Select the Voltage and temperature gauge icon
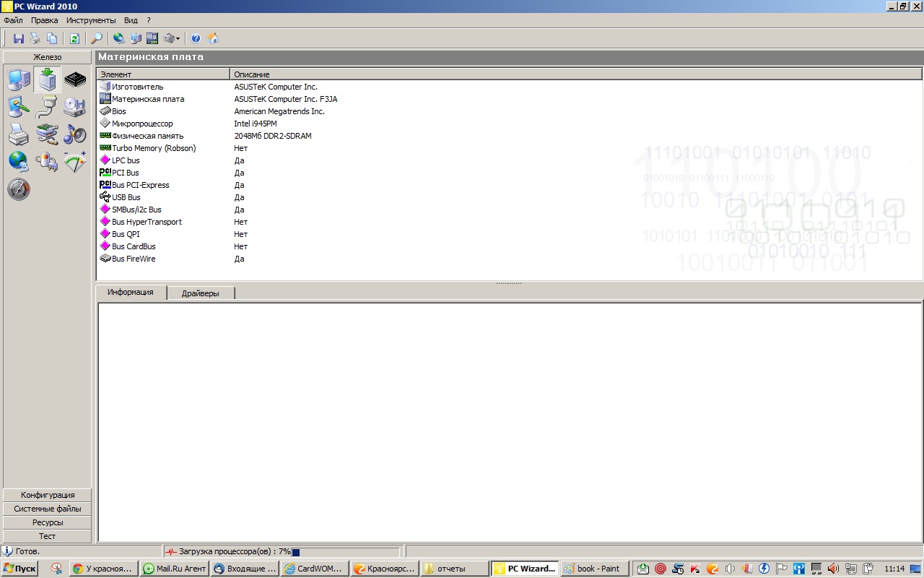This screenshot has height=578, width=924. (x=75, y=162)
